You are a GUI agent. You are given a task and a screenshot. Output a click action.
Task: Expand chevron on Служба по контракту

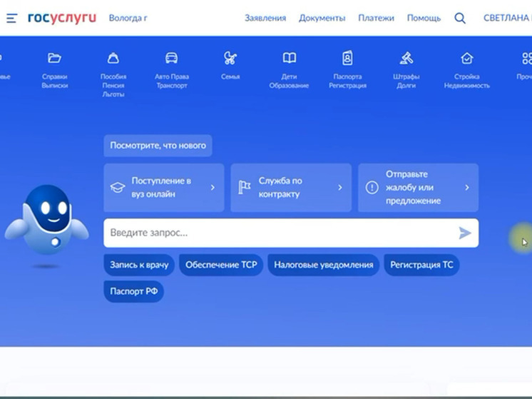coord(340,188)
